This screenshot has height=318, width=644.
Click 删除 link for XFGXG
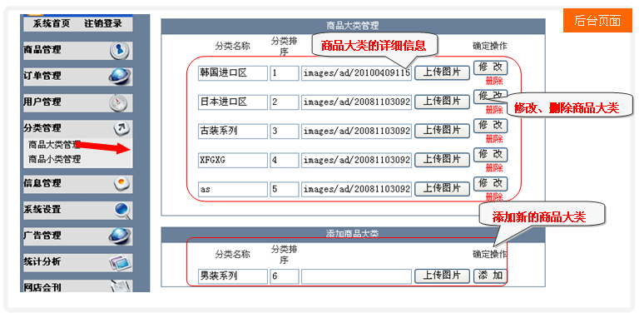click(x=494, y=168)
